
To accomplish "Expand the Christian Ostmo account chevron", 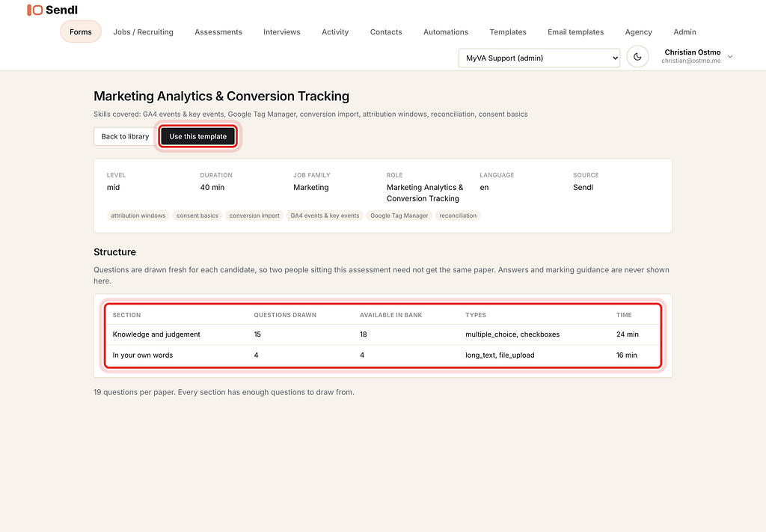I will (730, 57).
